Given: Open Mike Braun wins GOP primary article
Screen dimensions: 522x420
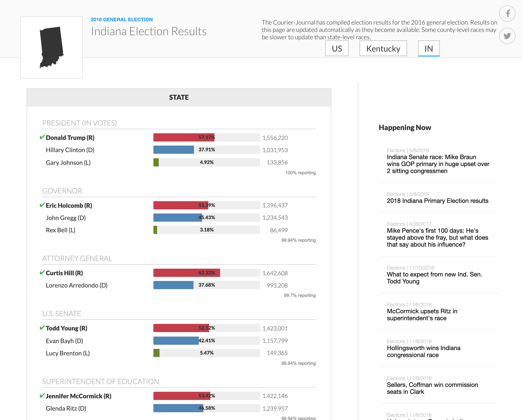Looking at the screenshot, I should (x=438, y=164).
